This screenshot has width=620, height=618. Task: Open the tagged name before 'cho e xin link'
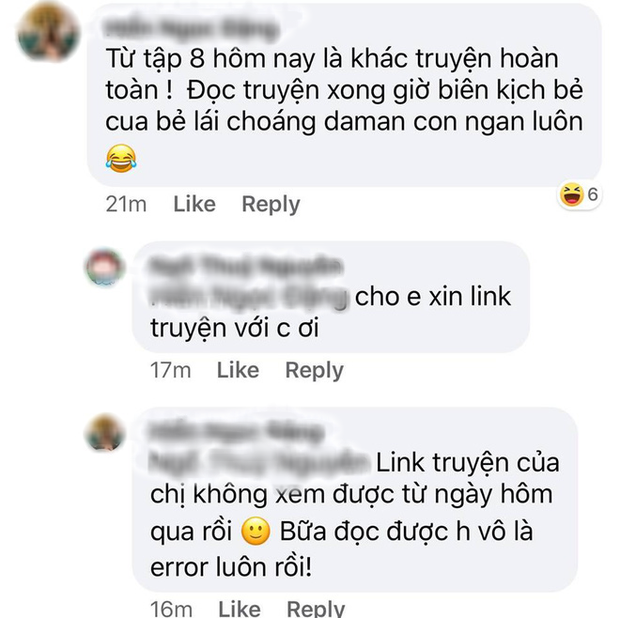coord(250,298)
